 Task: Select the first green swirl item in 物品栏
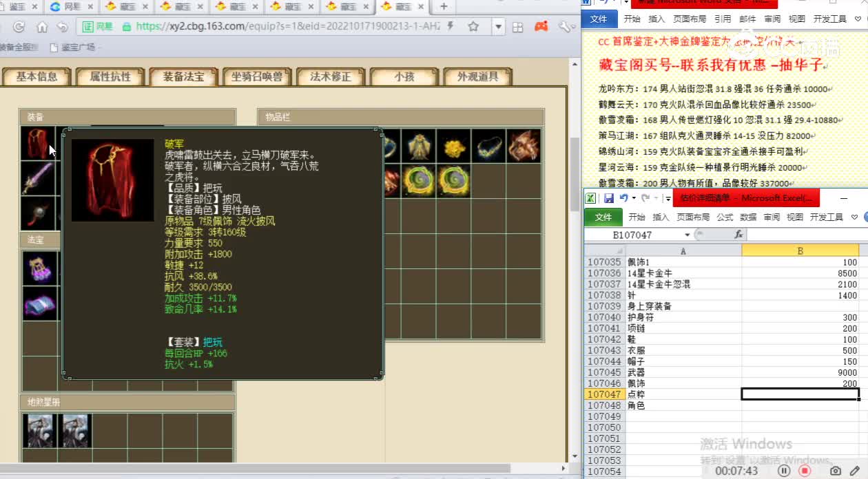click(x=418, y=181)
